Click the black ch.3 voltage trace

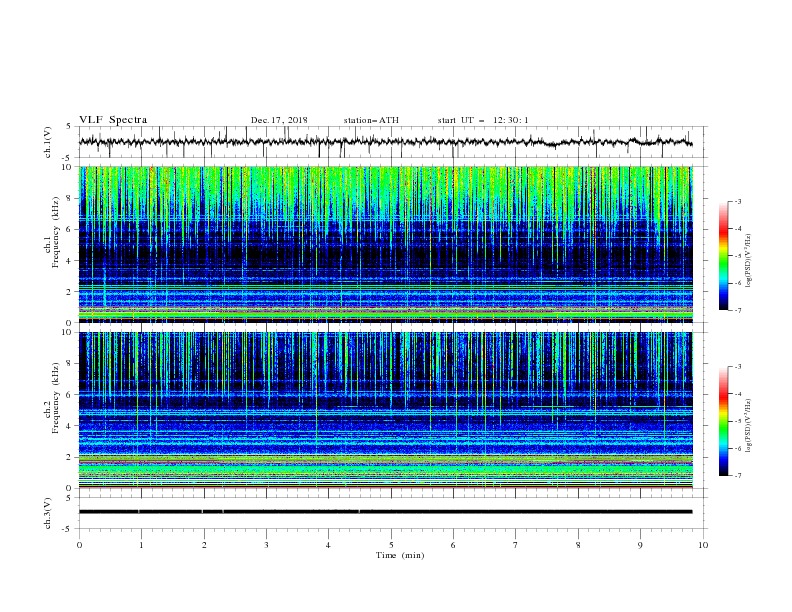(385, 512)
